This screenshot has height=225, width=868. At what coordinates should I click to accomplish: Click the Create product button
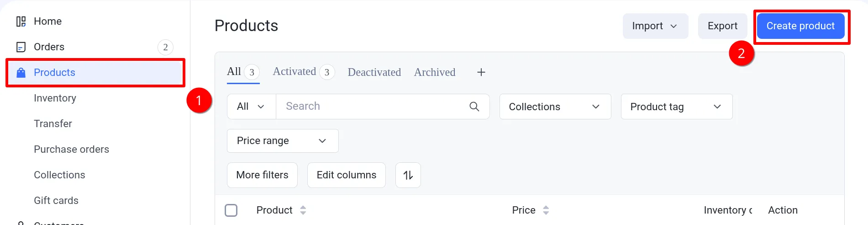800,26
